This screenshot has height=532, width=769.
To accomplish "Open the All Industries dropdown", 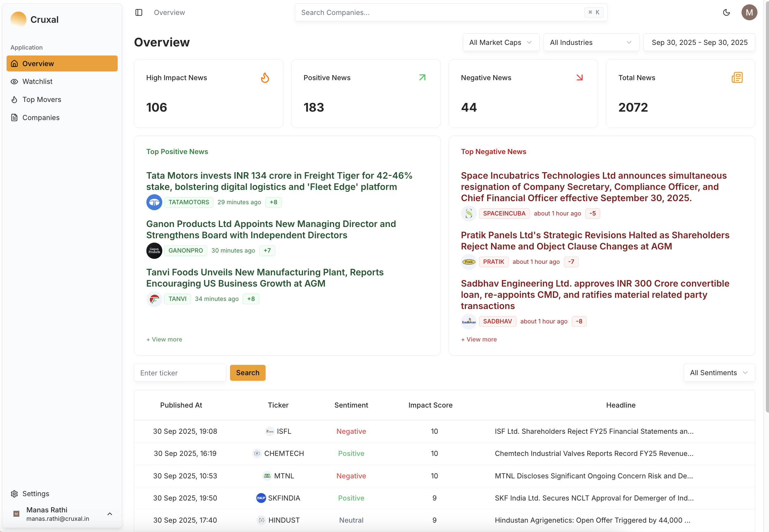I will [x=591, y=42].
